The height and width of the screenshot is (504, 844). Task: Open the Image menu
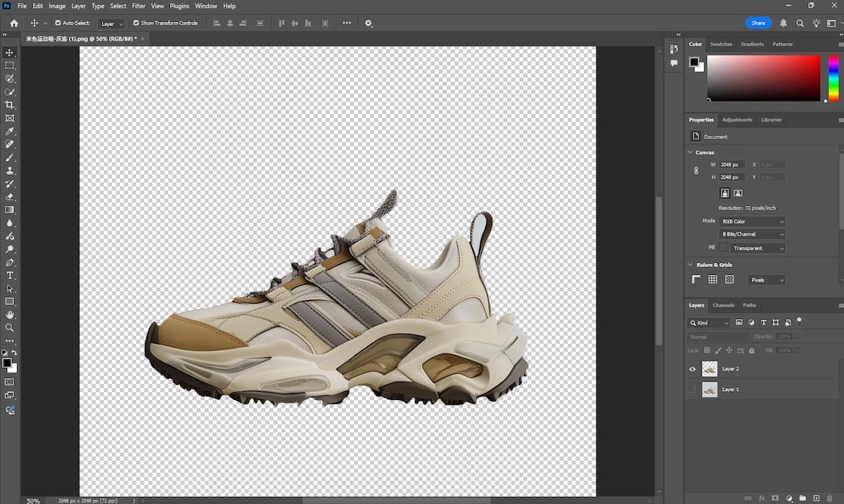[x=57, y=6]
